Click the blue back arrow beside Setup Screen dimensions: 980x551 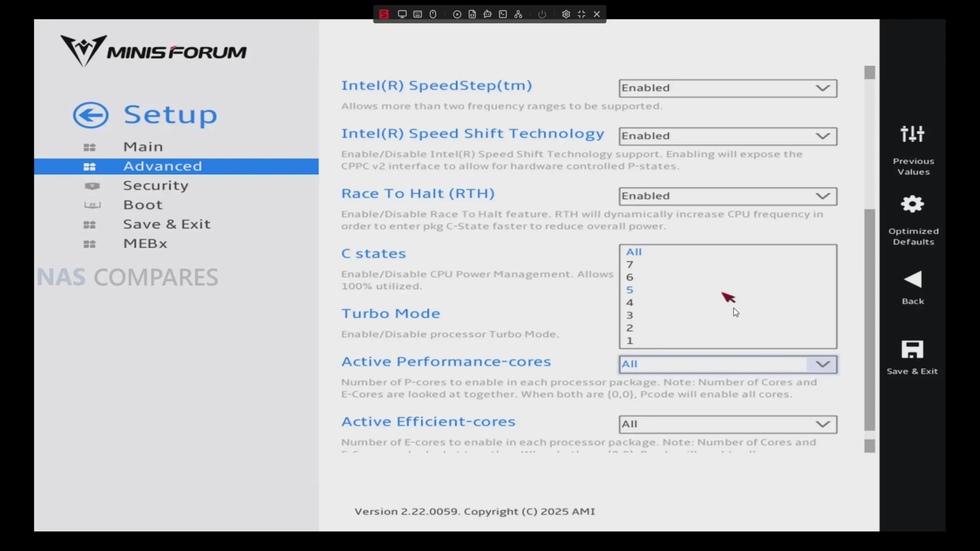point(91,115)
